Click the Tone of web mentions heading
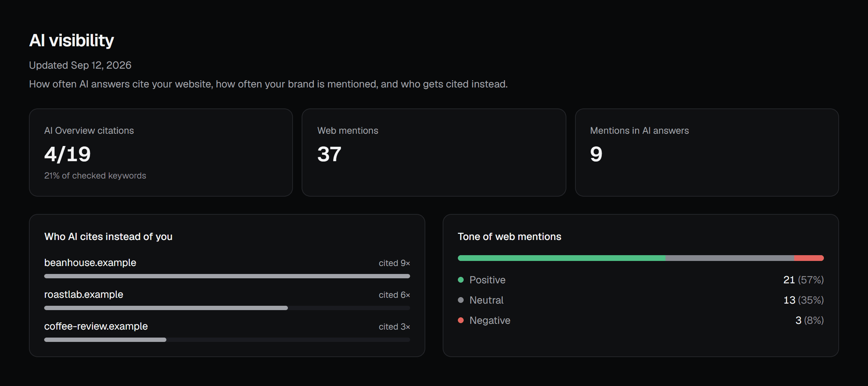The image size is (868, 386). coord(509,236)
